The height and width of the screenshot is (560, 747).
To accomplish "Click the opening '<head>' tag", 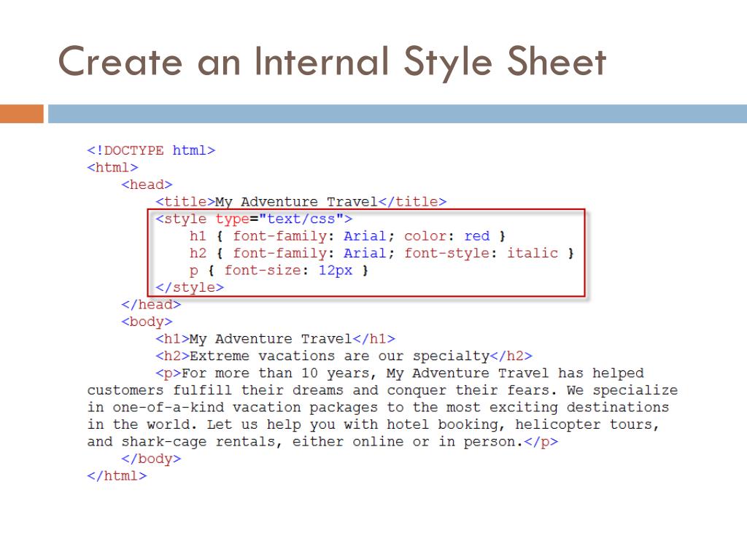I will pyautogui.click(x=147, y=184).
